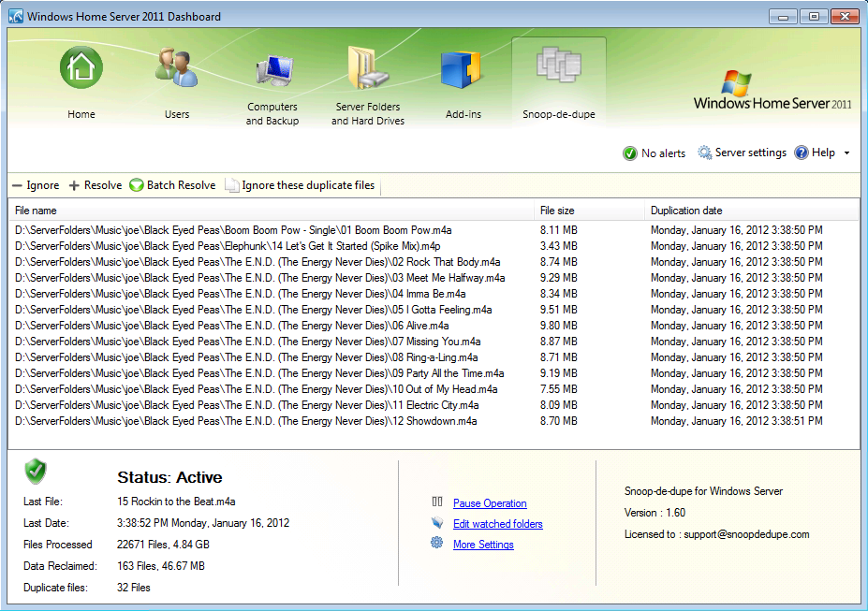Select the 04 Imma Be.m4a row
Viewport: 868px width, 611px height.
tap(433, 294)
